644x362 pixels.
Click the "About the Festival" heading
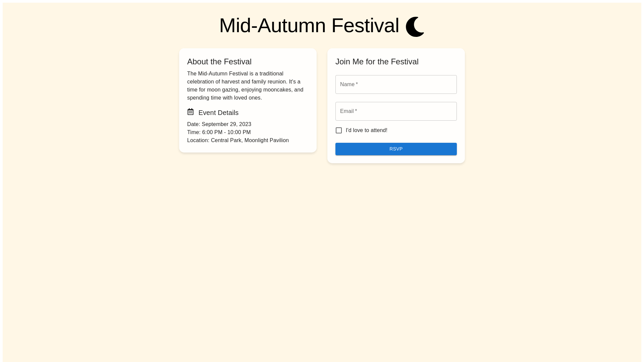219,62
